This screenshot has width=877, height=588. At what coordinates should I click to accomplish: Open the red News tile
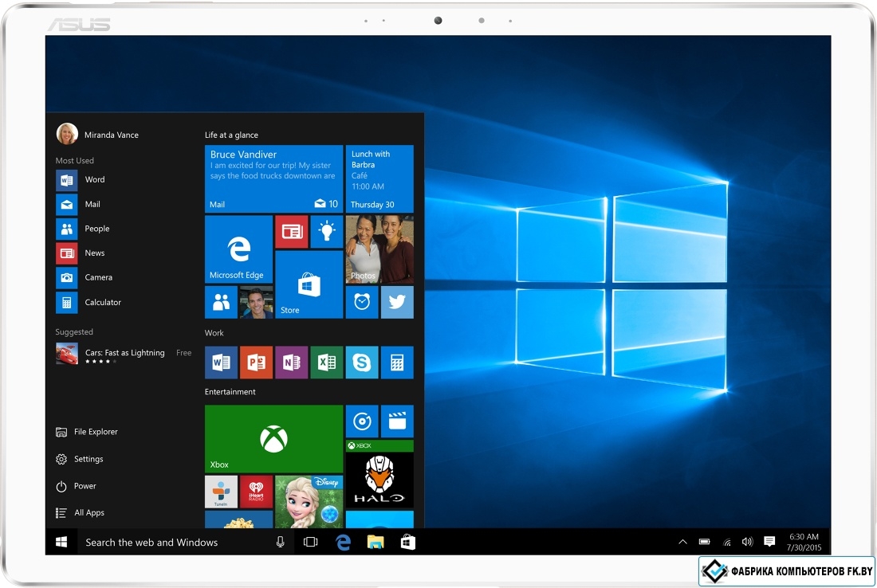(291, 231)
